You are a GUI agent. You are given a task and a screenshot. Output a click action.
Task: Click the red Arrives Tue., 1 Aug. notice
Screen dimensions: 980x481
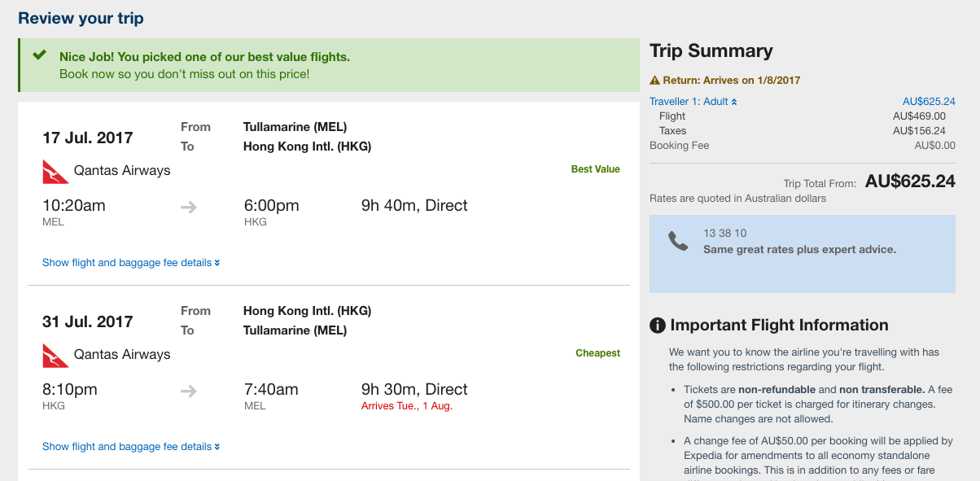[x=407, y=406]
